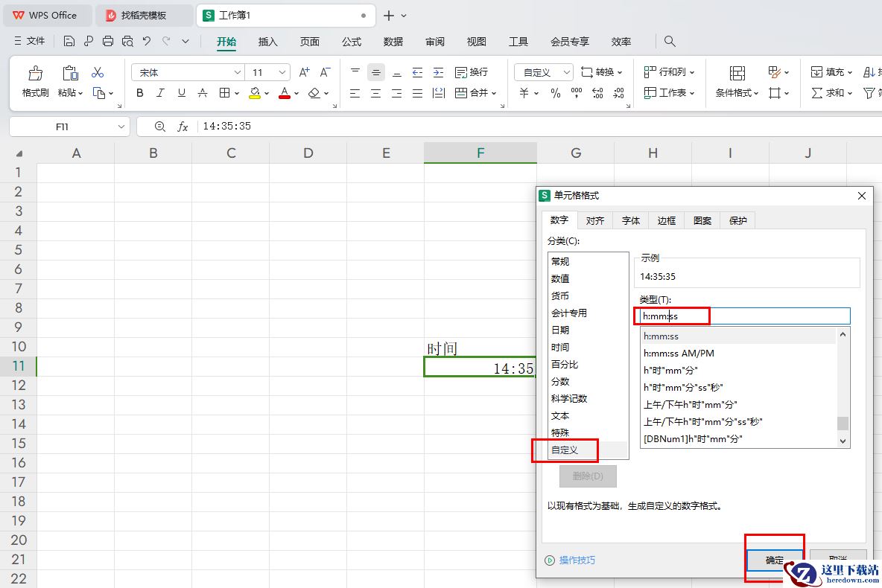
Task: Click the Save icon in quick access bar
Action: pos(69,41)
